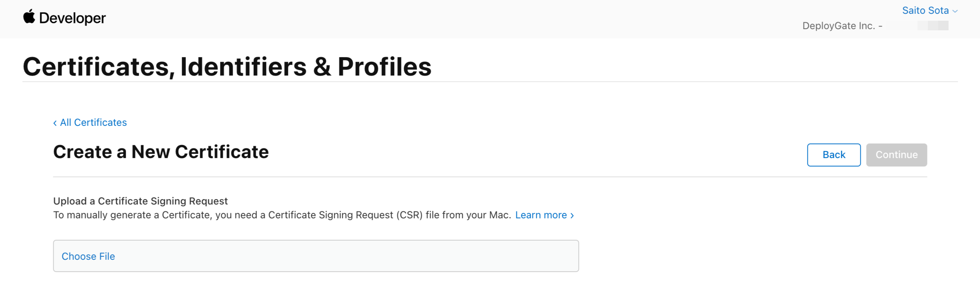Open the Learn more link
The image size is (980, 307).
(x=541, y=215)
